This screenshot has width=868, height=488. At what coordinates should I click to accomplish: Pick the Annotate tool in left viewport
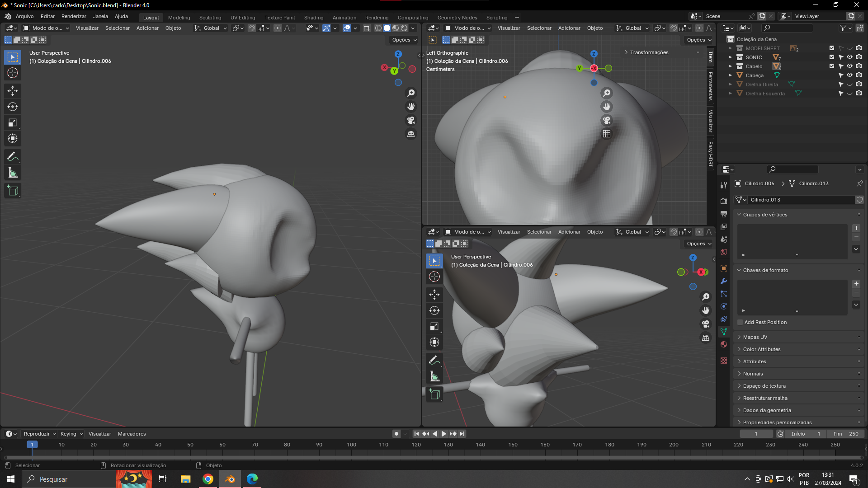click(x=13, y=157)
